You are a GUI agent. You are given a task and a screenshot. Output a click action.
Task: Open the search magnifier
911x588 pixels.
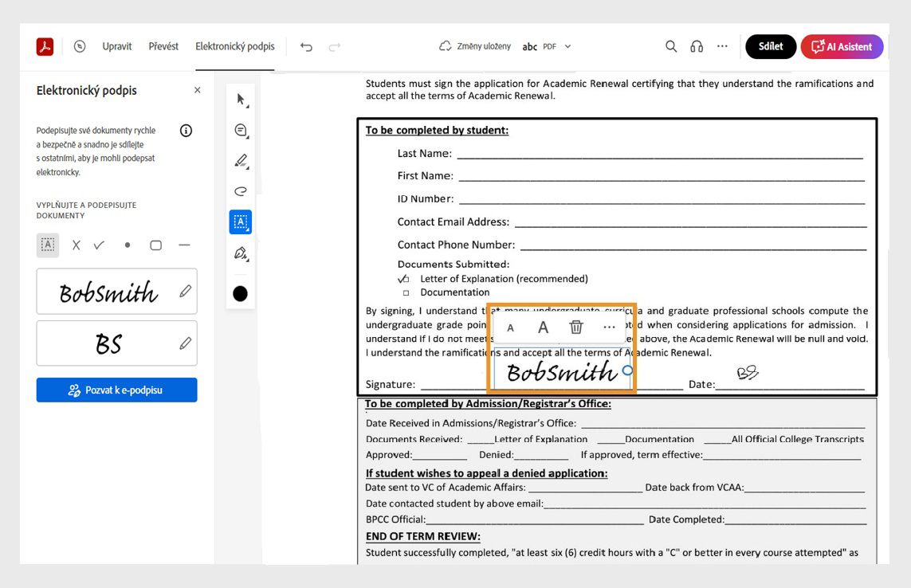pos(671,46)
